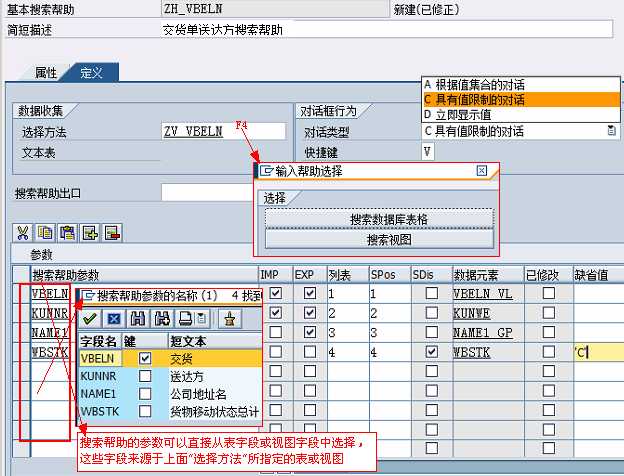Check the key checkbox next to KUNNR

146,376
